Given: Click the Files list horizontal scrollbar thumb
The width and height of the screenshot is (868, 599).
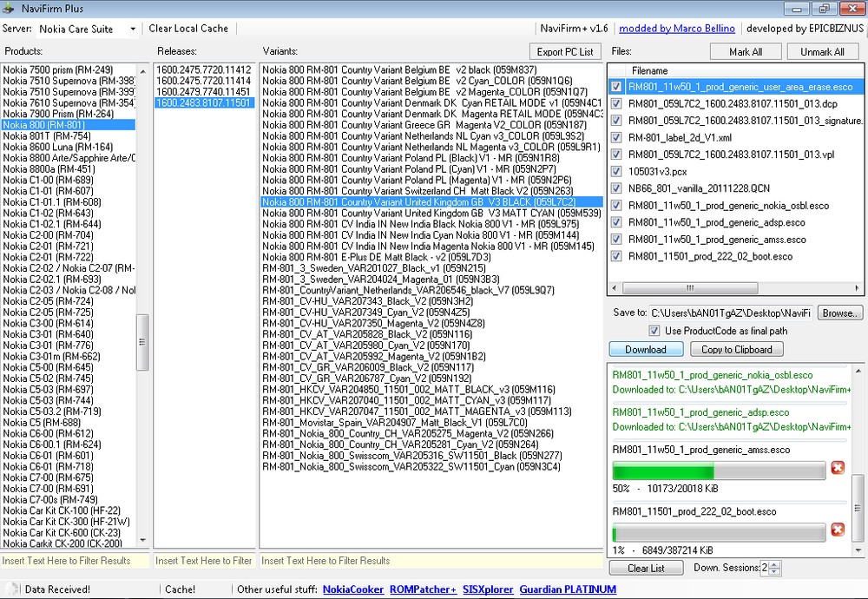Looking at the screenshot, I should tap(690, 288).
